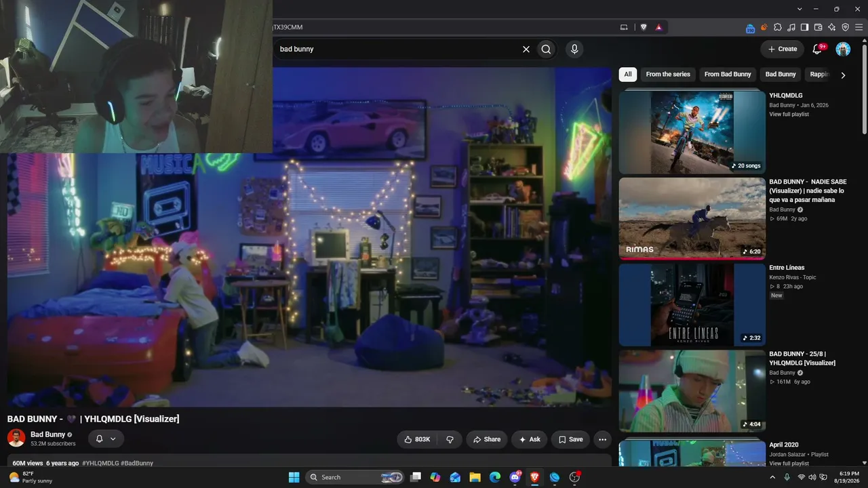
Task: Open the tab search chevron in title bar
Action: coord(800,9)
